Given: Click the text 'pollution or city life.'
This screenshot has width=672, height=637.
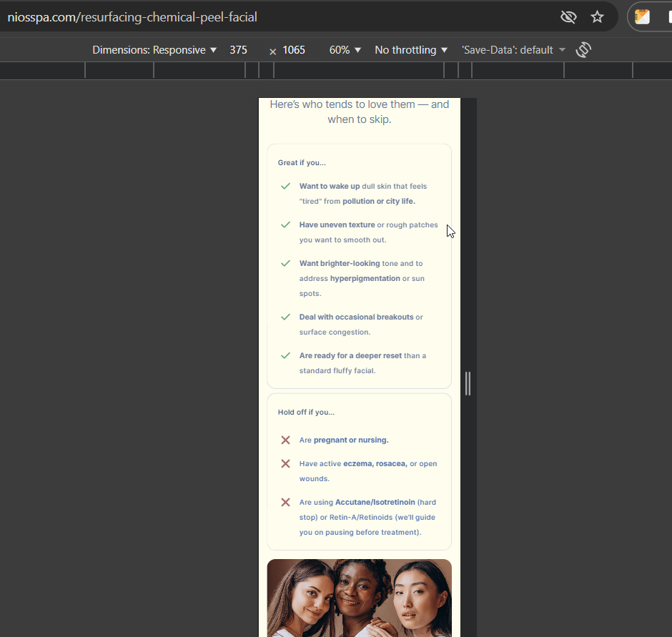Looking at the screenshot, I should (x=379, y=201).
